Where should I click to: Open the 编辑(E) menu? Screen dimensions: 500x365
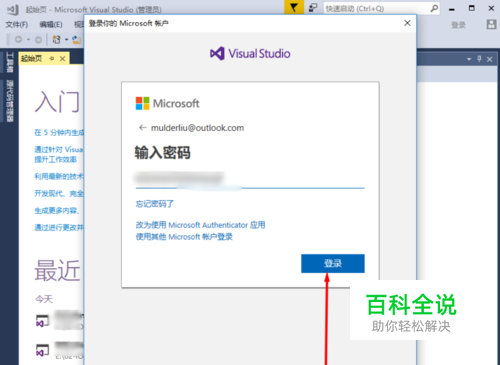click(x=51, y=24)
